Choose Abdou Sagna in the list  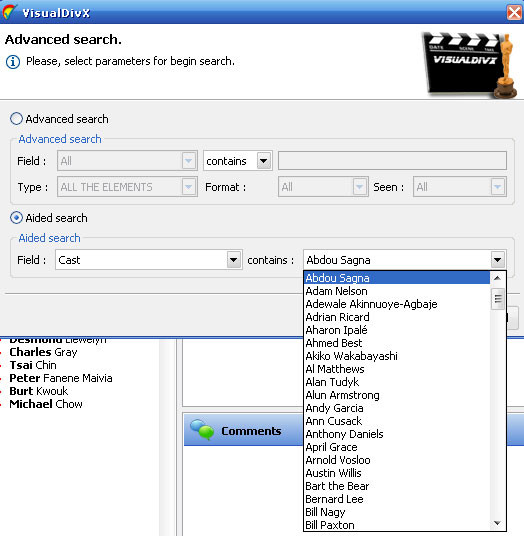pyautogui.click(x=397, y=278)
